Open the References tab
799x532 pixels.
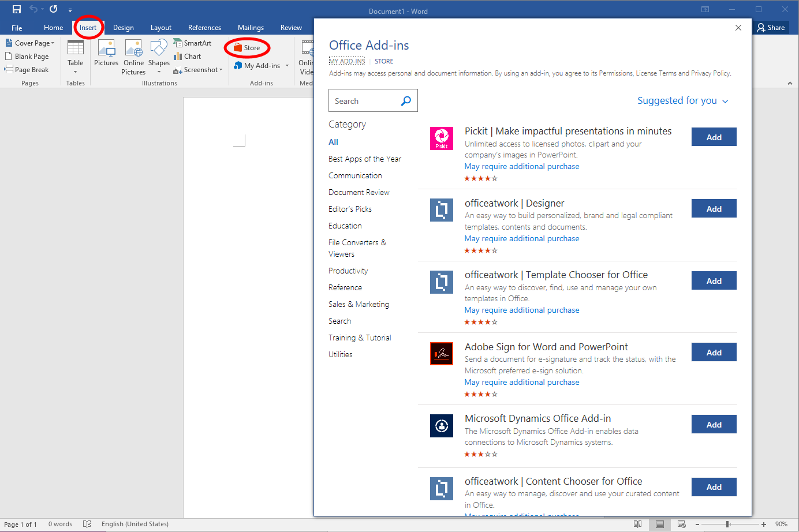pyautogui.click(x=204, y=28)
